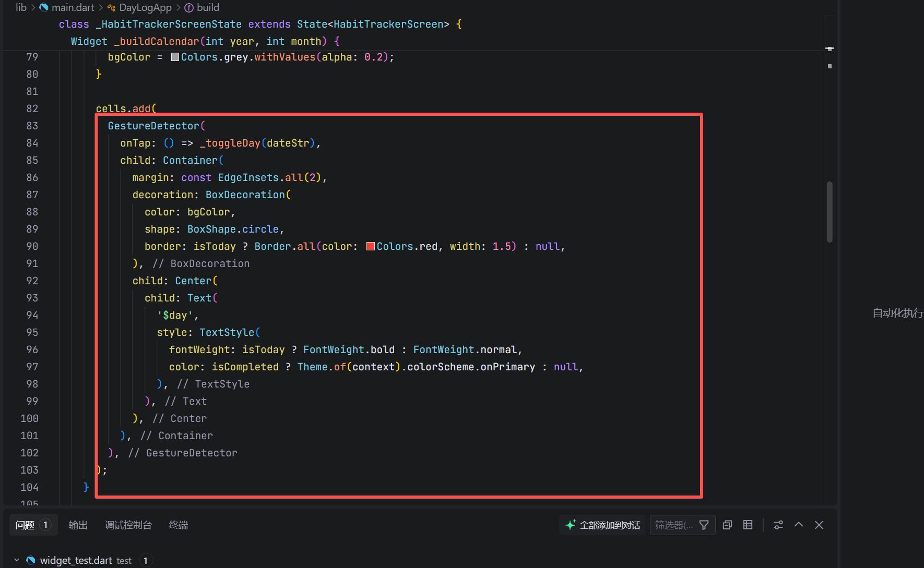The height and width of the screenshot is (568, 924).
Task: Open the grey color swatch on line 79
Action: [x=175, y=57]
